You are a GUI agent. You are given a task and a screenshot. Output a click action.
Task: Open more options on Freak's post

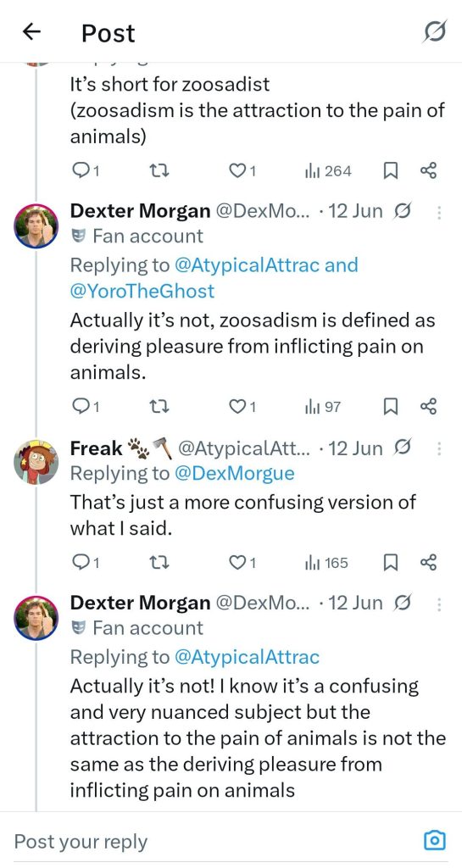coord(439,448)
